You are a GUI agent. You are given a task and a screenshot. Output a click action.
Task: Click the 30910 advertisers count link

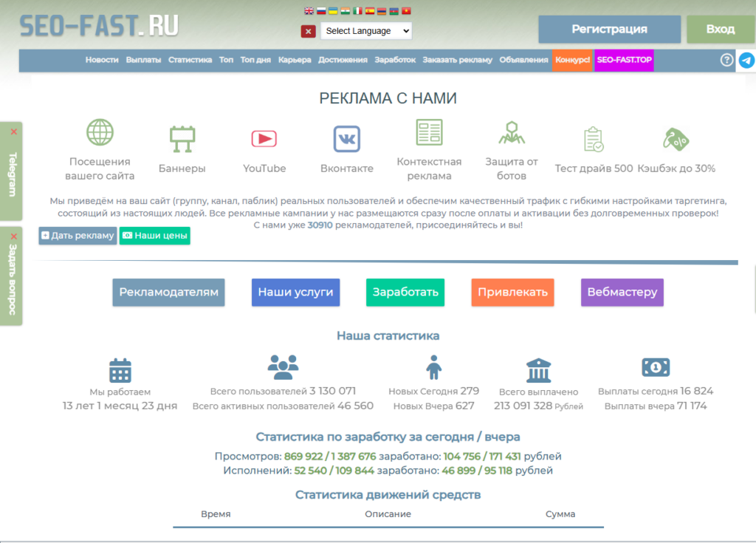point(320,225)
